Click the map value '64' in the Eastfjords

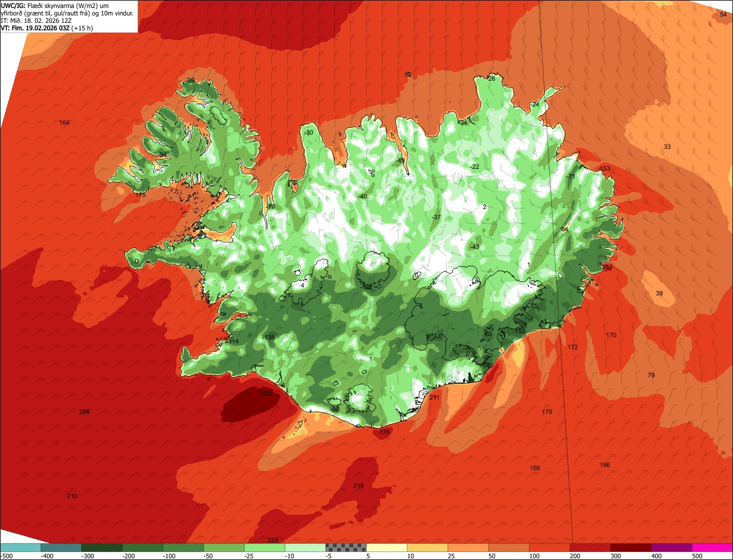pyautogui.click(x=564, y=229)
